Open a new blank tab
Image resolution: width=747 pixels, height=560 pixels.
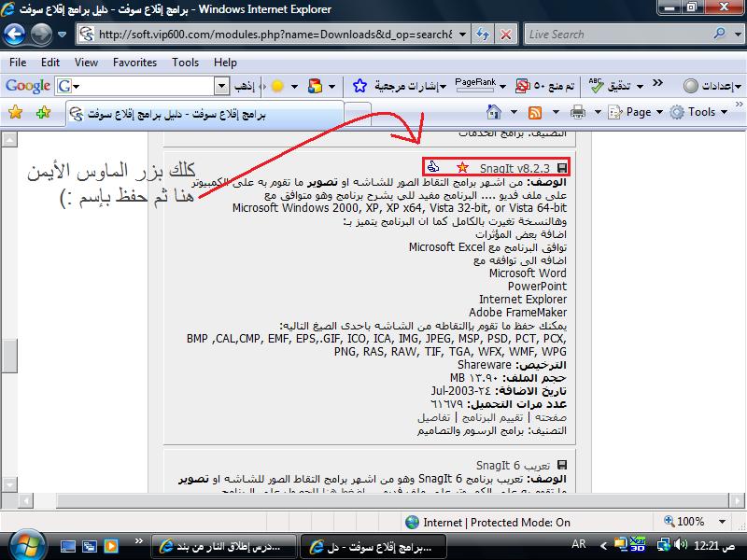point(358,114)
